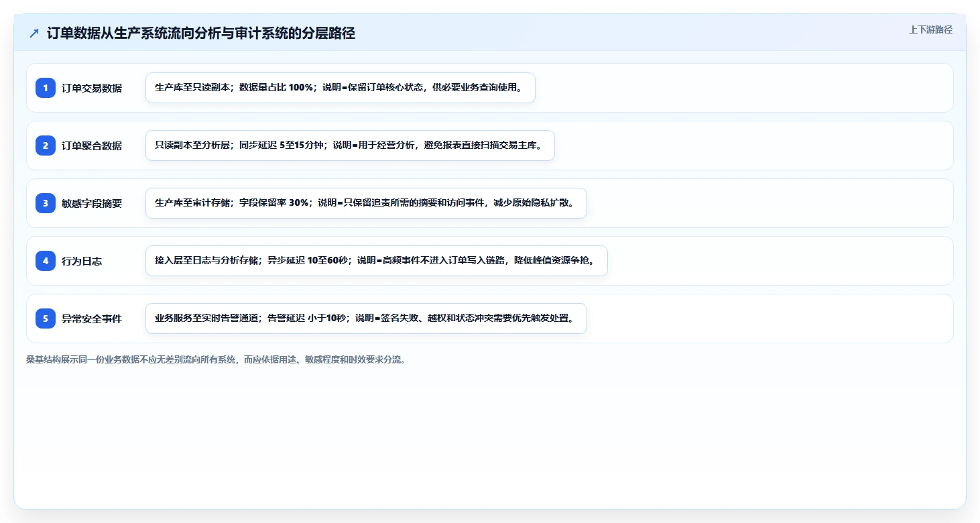Viewport: 980px width, 523px height.
Task: Click the number 3 badge
Action: click(x=46, y=203)
